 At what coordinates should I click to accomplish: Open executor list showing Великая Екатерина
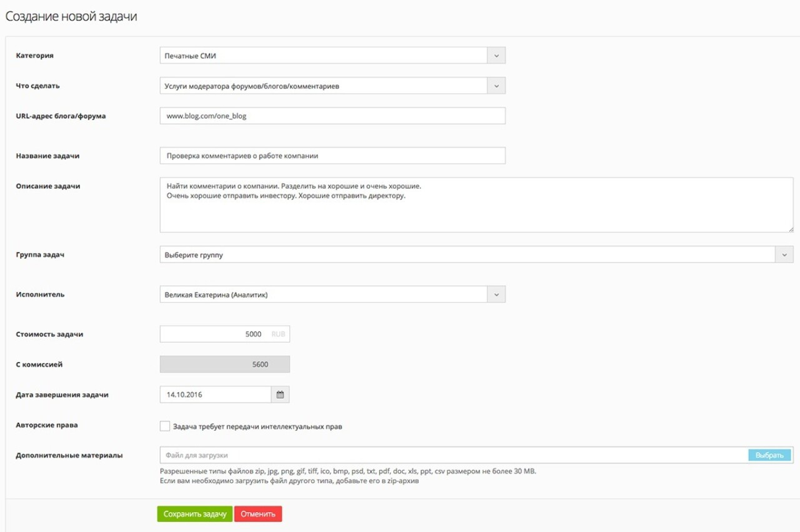pos(323,294)
